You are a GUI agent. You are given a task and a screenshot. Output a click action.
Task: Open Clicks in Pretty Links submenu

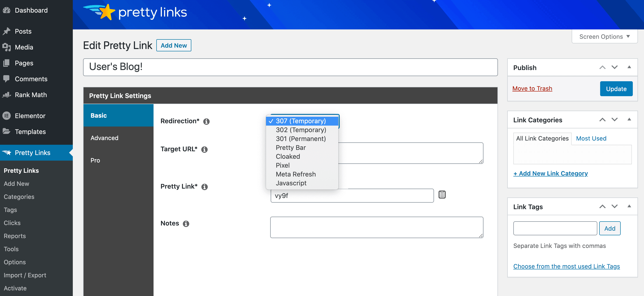12,223
